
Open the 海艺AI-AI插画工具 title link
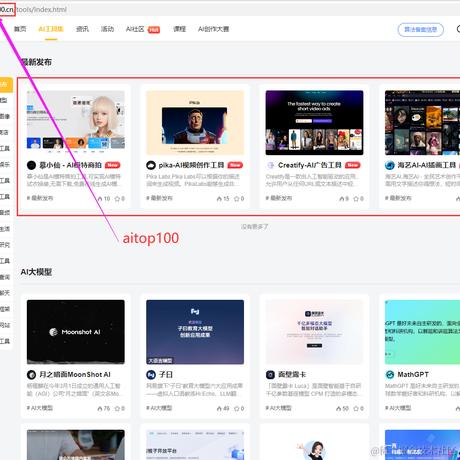click(x=427, y=165)
